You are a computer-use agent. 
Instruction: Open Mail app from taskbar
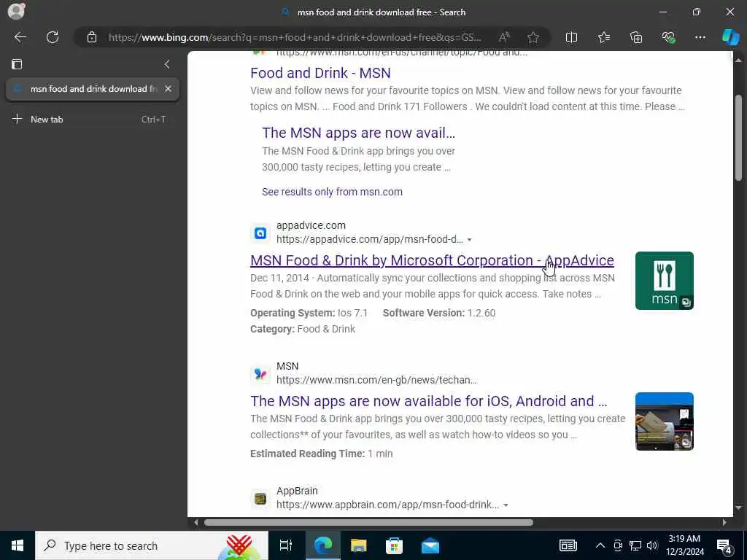click(x=430, y=545)
